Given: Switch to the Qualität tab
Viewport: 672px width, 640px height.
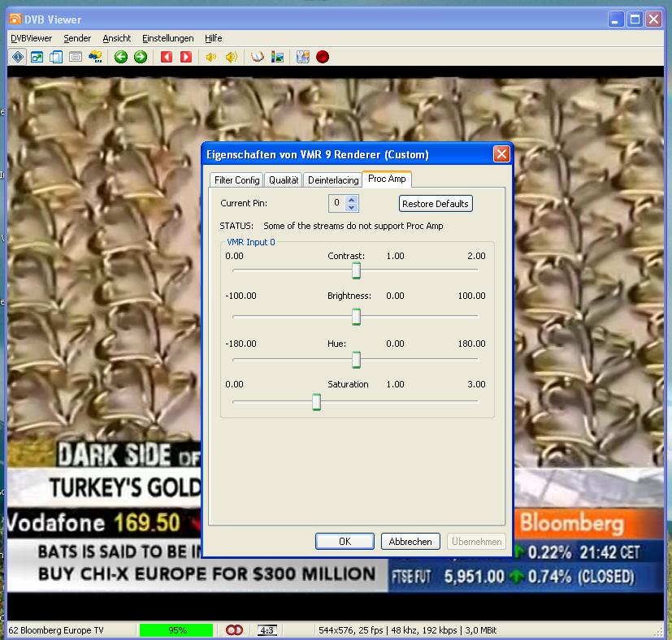Looking at the screenshot, I should pyautogui.click(x=284, y=180).
